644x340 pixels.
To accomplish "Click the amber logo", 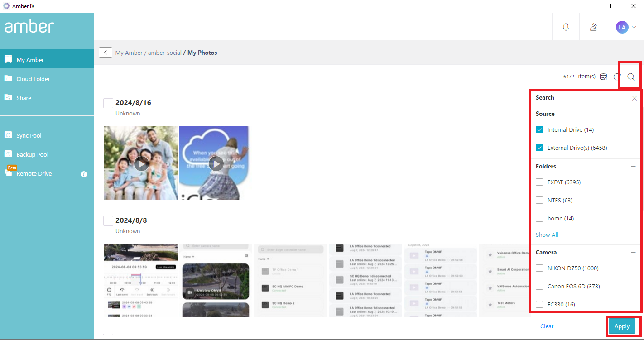I will (29, 26).
